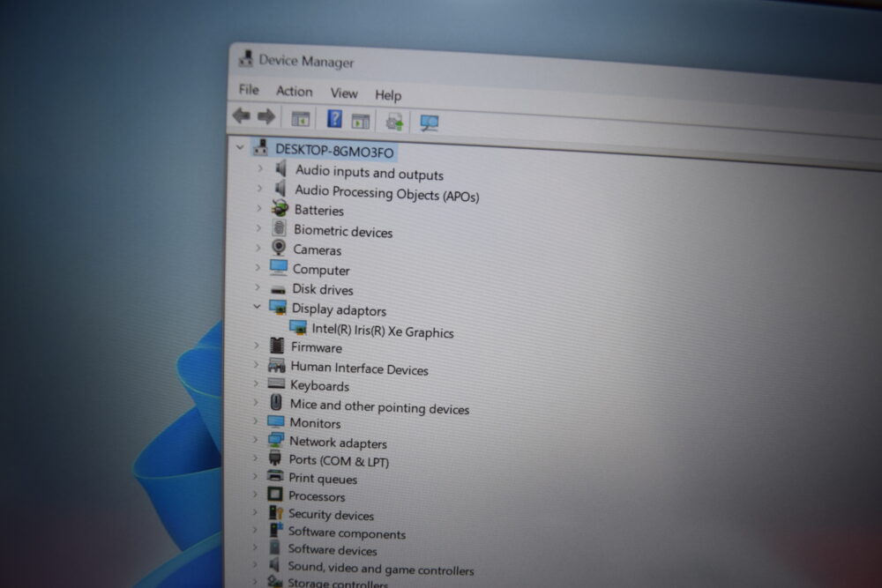882x588 pixels.
Task: Click the Ports (COM & LPT) icon
Action: point(275,458)
